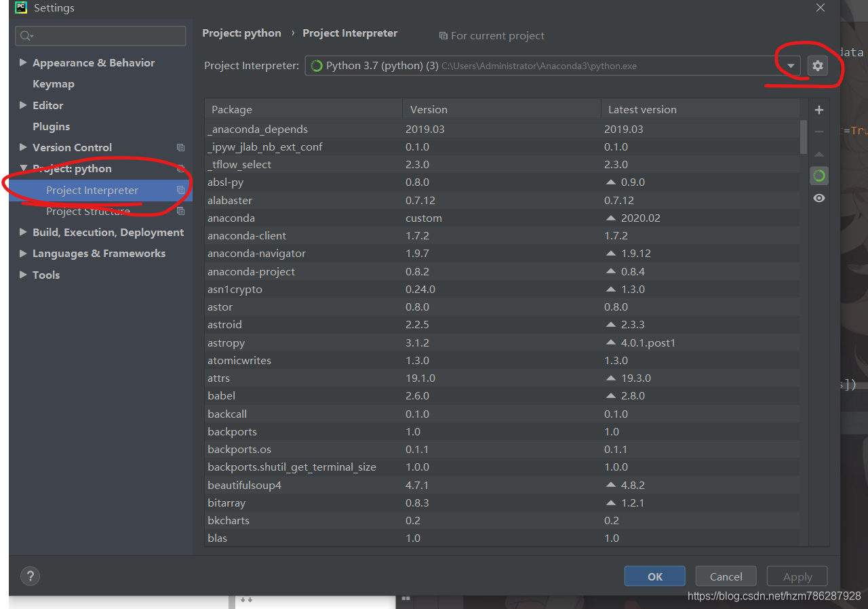868x609 pixels.
Task: Select the bkcharts package row
Action: 502,521
